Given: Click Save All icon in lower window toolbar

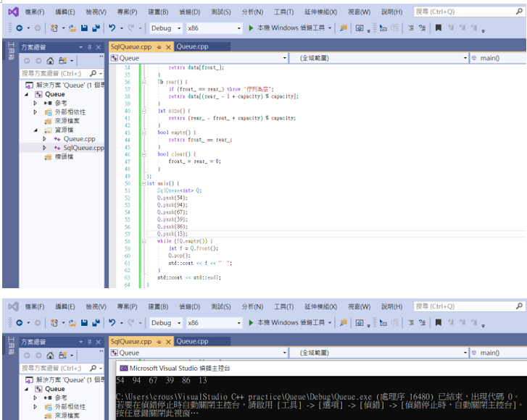Looking at the screenshot, I should pos(96,323).
